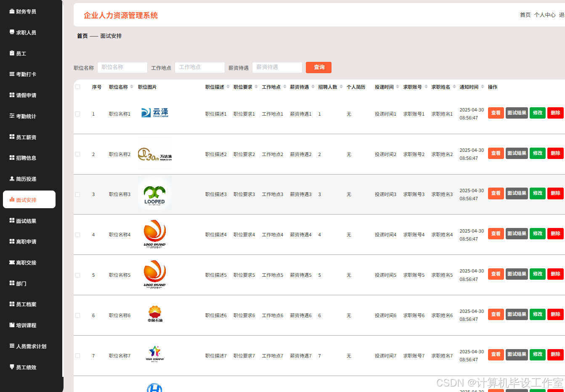Click the 考勤打卡 sidebar icon
The width and height of the screenshot is (565, 392).
pos(12,74)
